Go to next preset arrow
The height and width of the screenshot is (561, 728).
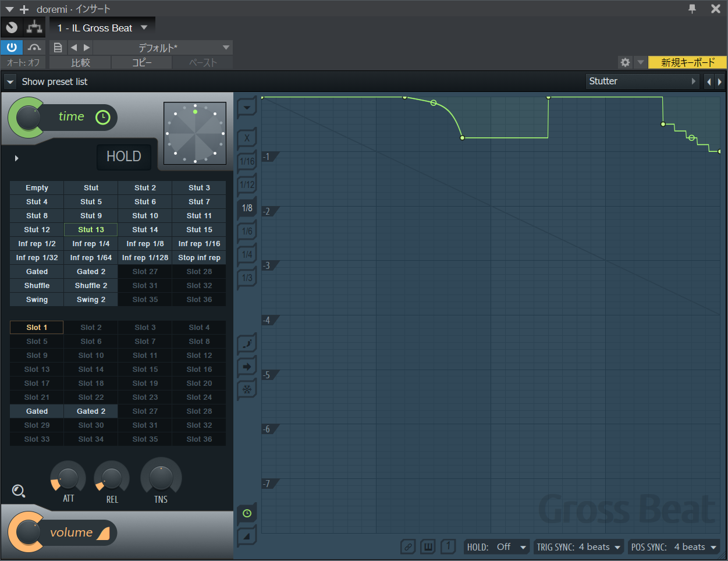[x=87, y=48]
